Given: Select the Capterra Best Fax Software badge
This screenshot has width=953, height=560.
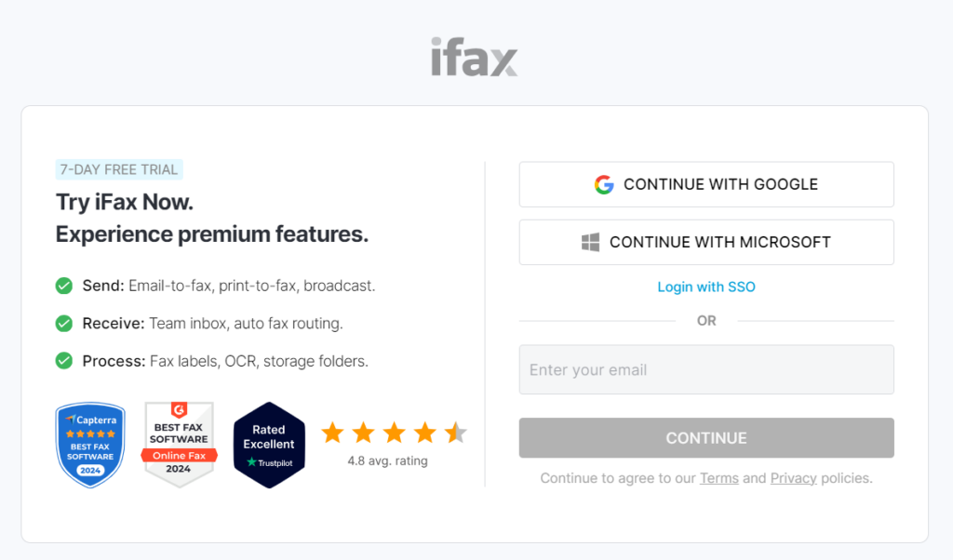Looking at the screenshot, I should coord(89,444).
